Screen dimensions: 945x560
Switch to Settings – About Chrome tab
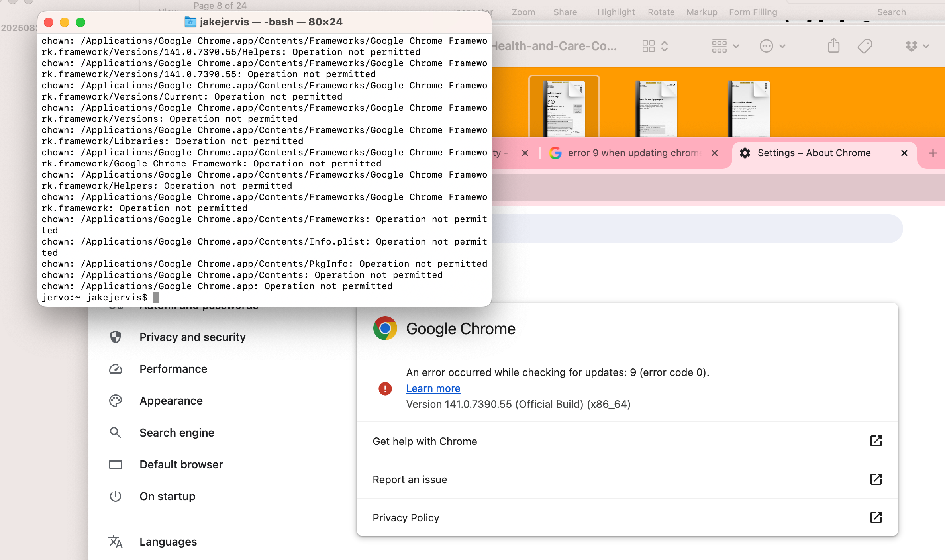click(814, 153)
